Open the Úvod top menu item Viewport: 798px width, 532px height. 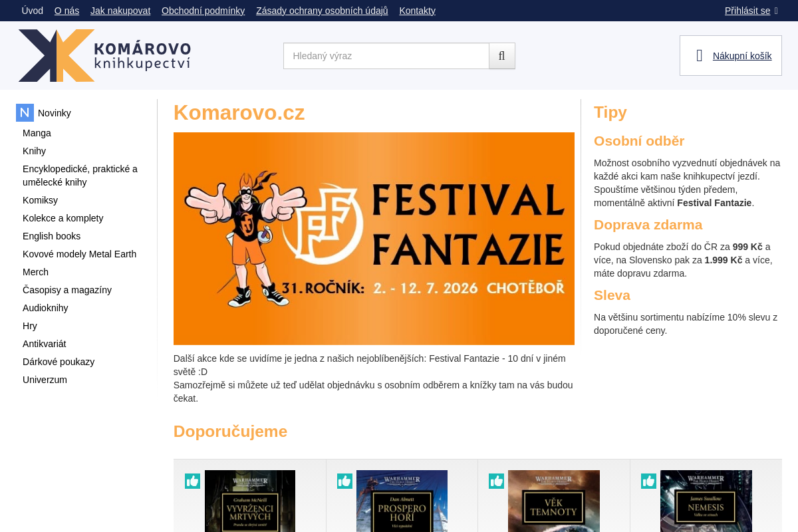[x=32, y=11]
